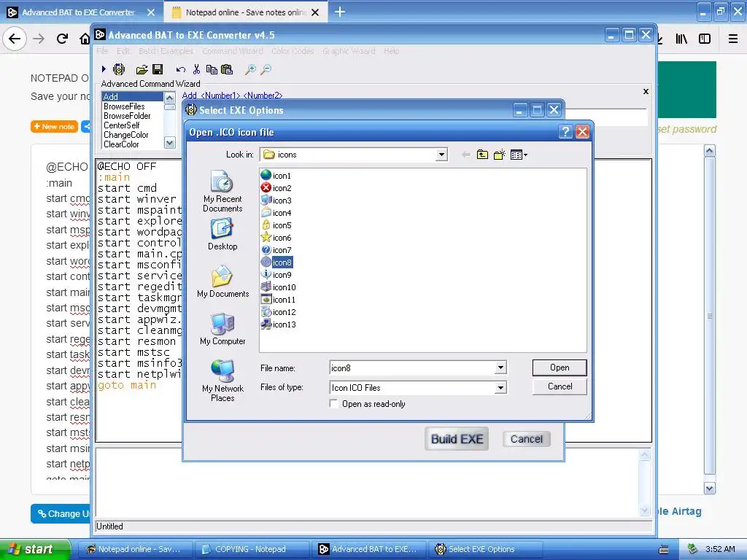Select the icon13 file
The width and height of the screenshot is (747, 560).
click(x=278, y=324)
